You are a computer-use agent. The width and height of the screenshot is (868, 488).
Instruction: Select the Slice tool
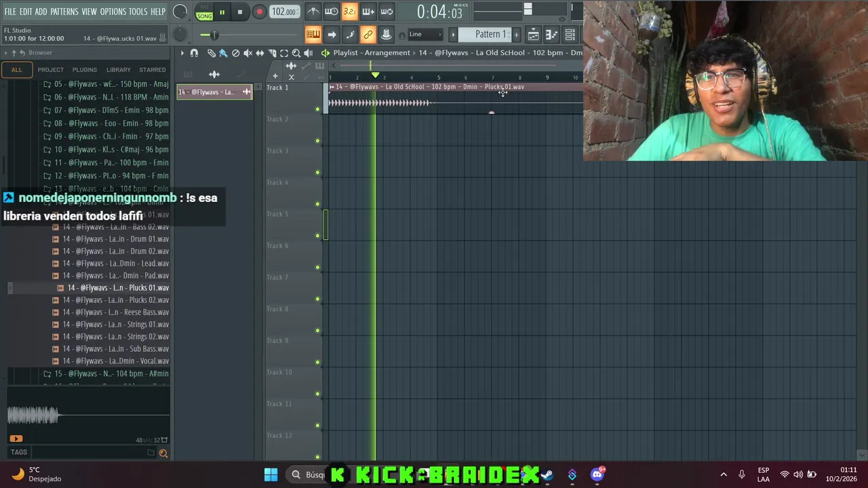click(272, 53)
